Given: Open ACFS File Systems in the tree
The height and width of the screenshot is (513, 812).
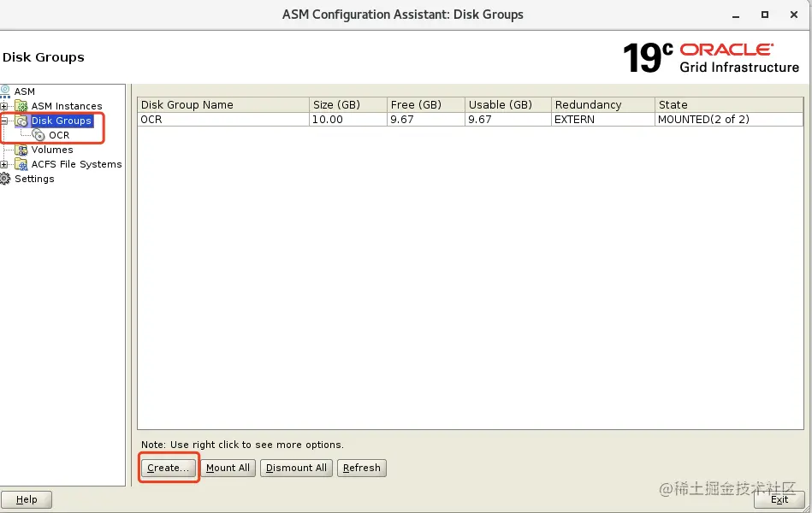Looking at the screenshot, I should pos(77,164).
